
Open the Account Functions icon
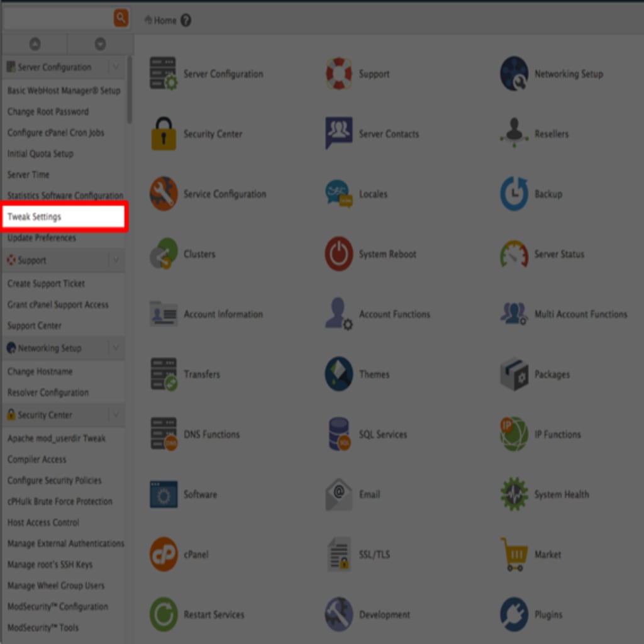338,314
